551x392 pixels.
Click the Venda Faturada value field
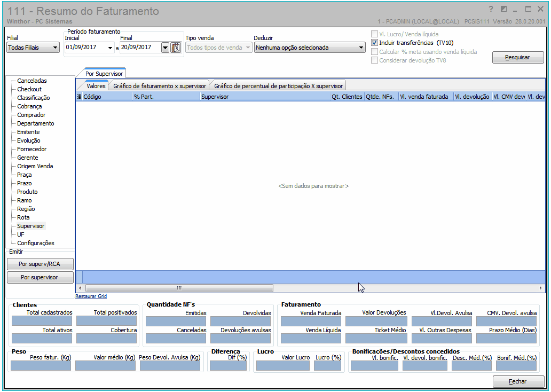click(311, 322)
